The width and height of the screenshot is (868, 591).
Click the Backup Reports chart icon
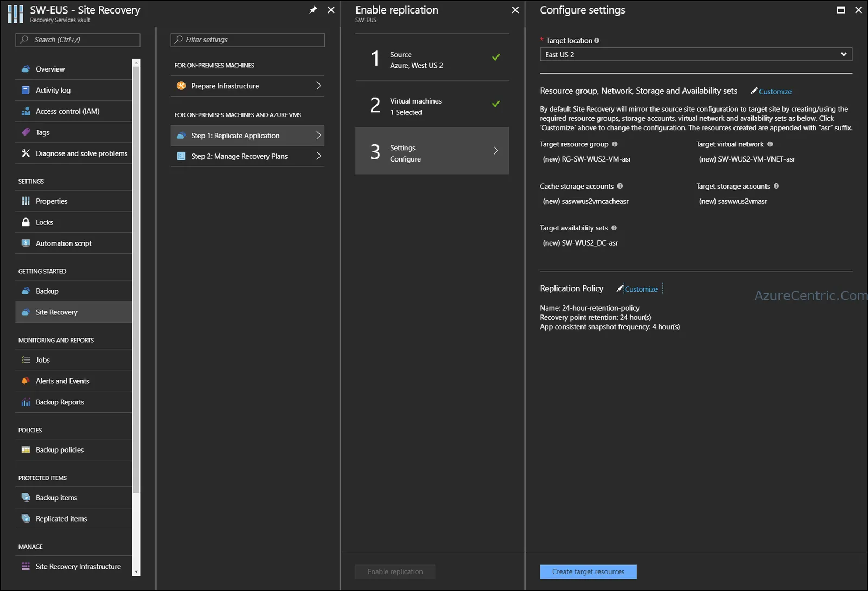(x=25, y=402)
